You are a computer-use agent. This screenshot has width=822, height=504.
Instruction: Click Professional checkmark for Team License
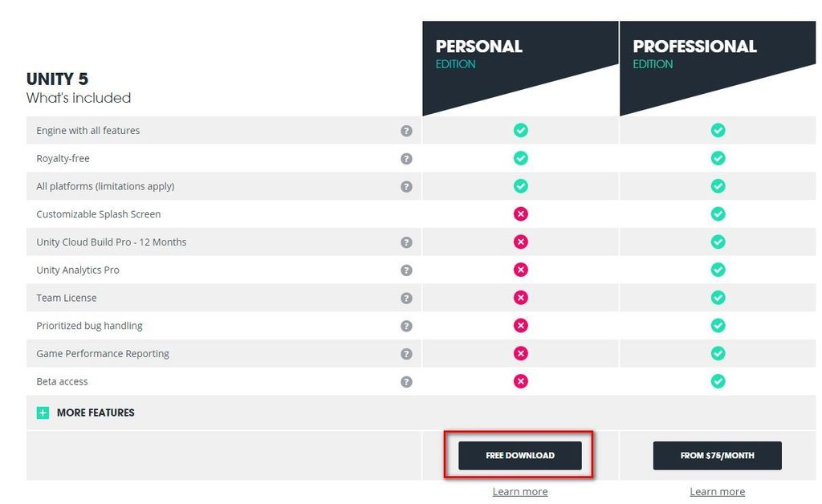coord(718,298)
